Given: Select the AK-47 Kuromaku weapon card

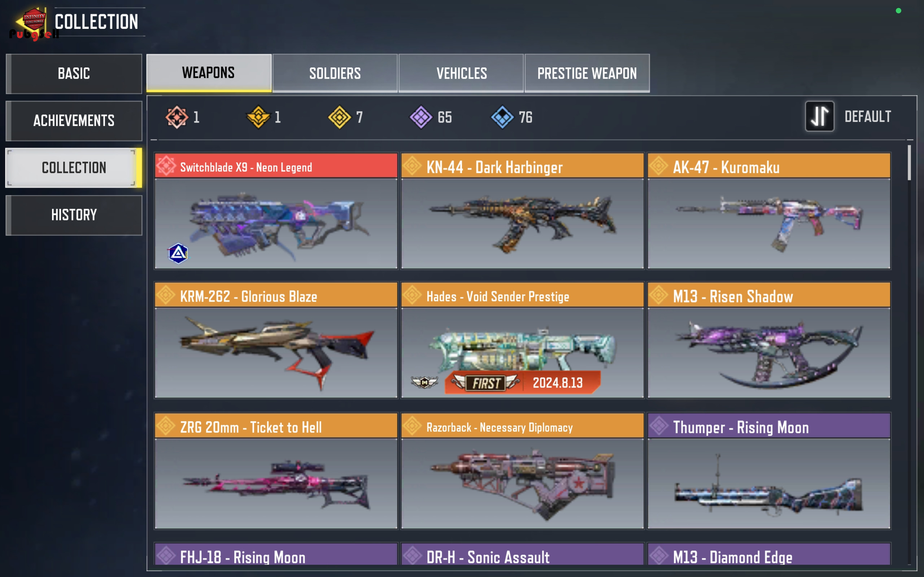Looking at the screenshot, I should click(x=769, y=211).
